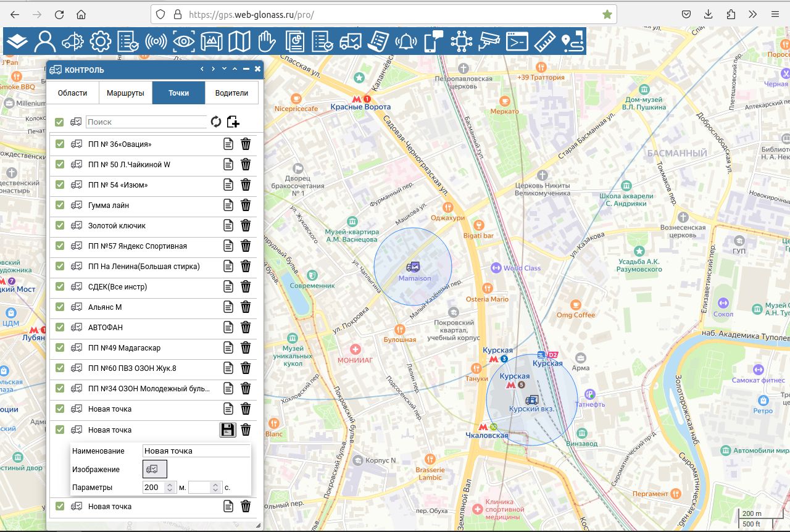Open the user profile icon

click(45, 41)
